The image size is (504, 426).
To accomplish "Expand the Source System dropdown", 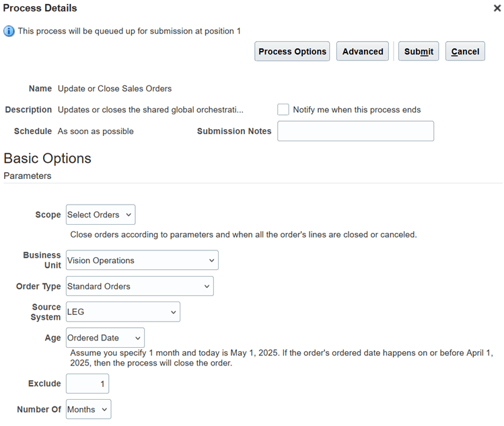I will [x=122, y=312].
